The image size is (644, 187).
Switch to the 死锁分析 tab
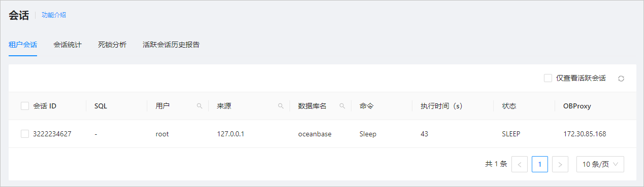pos(112,45)
